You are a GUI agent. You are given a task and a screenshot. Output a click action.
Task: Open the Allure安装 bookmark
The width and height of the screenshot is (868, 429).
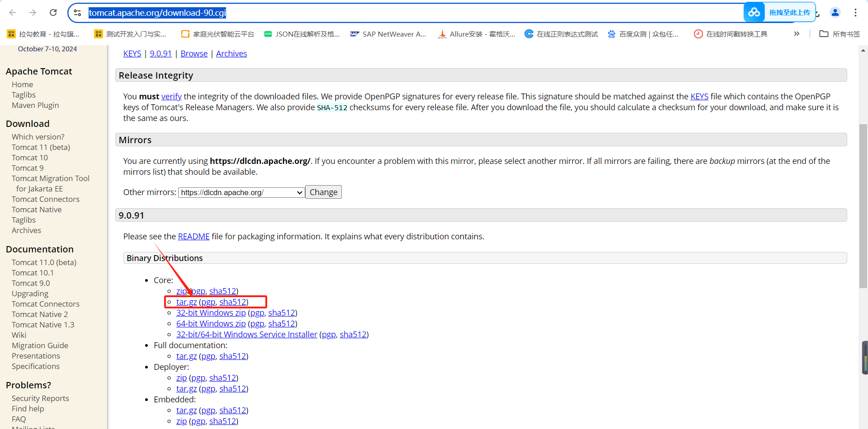tap(476, 34)
